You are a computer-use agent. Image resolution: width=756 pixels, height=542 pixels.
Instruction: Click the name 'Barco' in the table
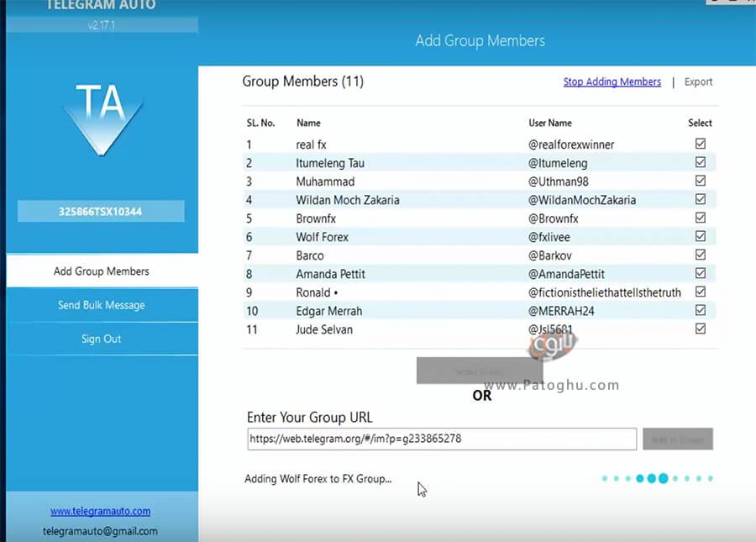click(309, 255)
